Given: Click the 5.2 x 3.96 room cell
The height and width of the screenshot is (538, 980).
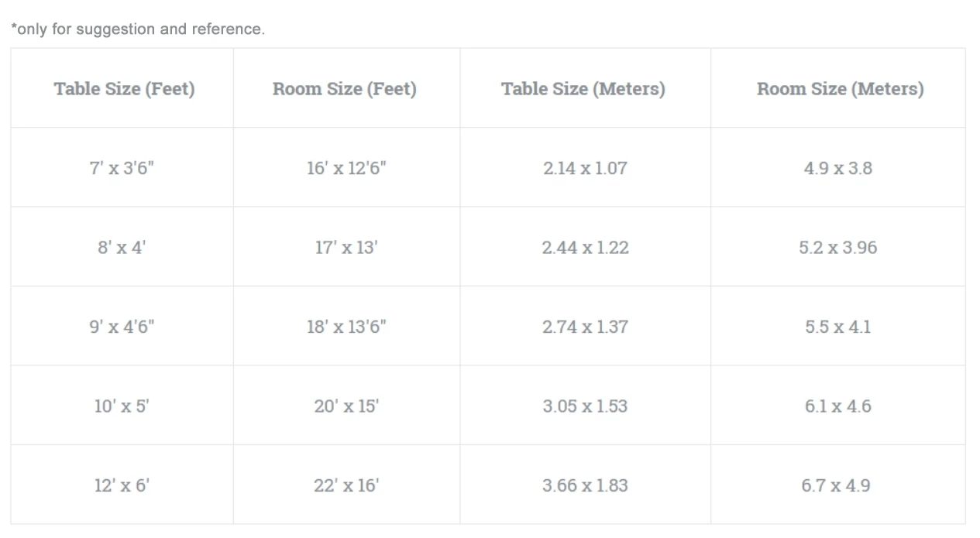Looking at the screenshot, I should coord(838,248).
